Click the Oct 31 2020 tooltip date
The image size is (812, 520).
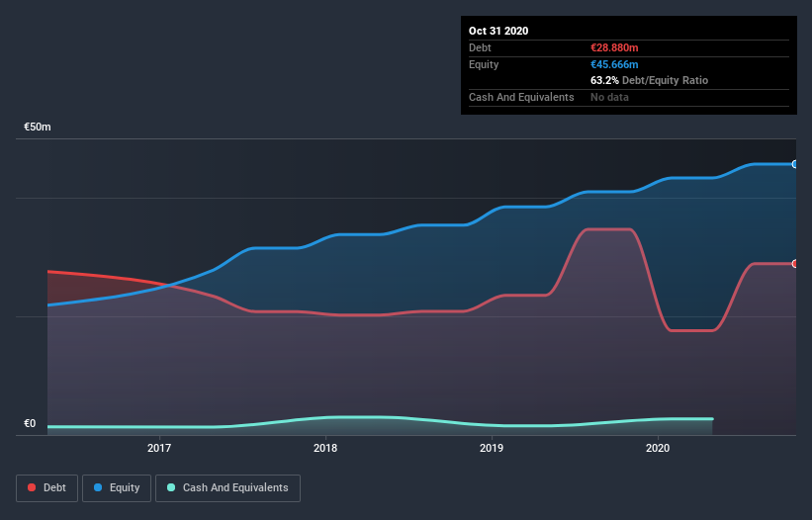(x=498, y=31)
